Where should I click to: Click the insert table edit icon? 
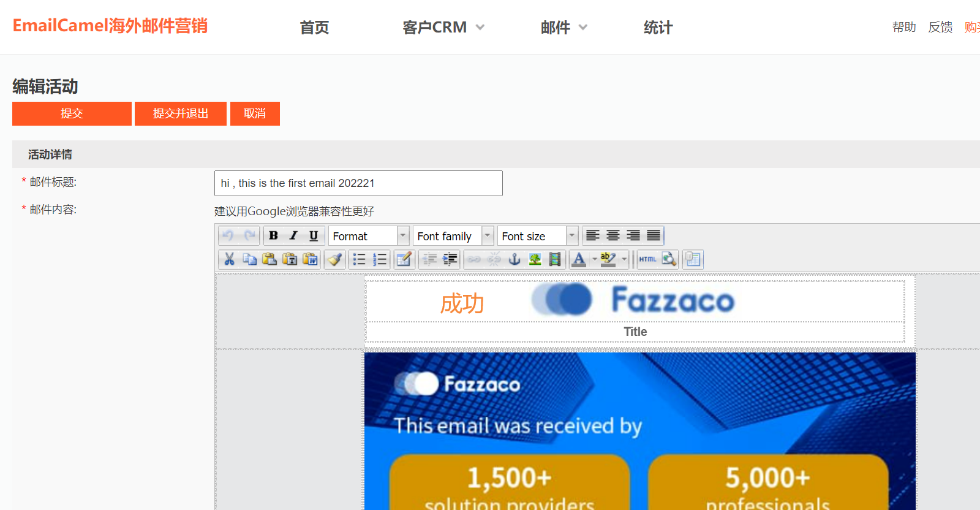404,259
